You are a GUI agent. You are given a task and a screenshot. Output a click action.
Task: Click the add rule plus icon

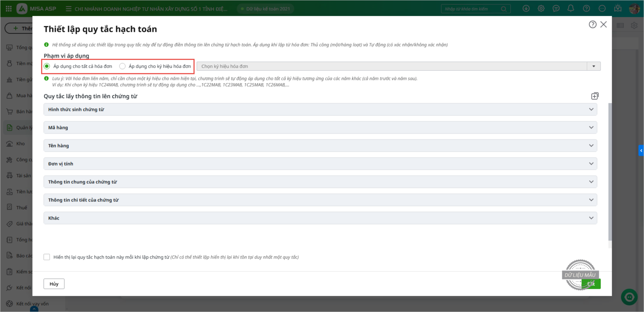click(x=594, y=96)
